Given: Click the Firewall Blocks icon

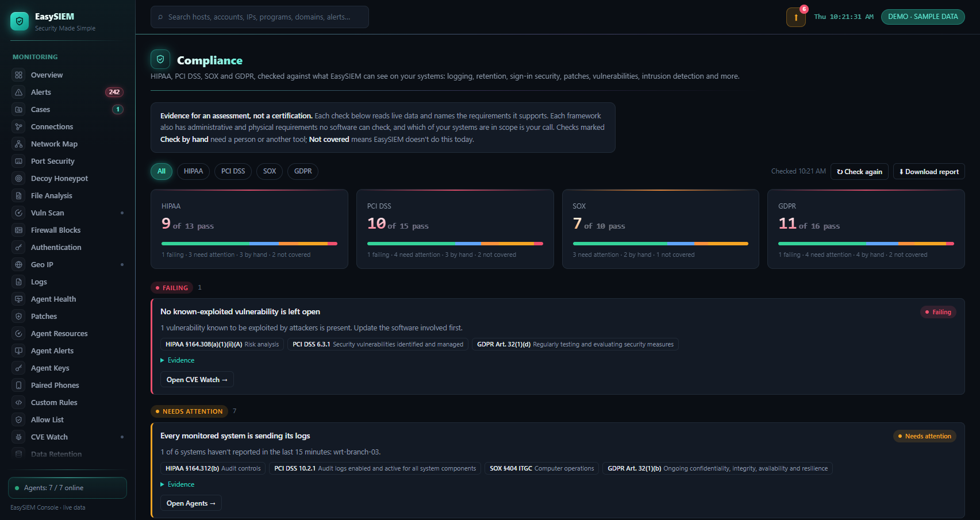Looking at the screenshot, I should 19,230.
